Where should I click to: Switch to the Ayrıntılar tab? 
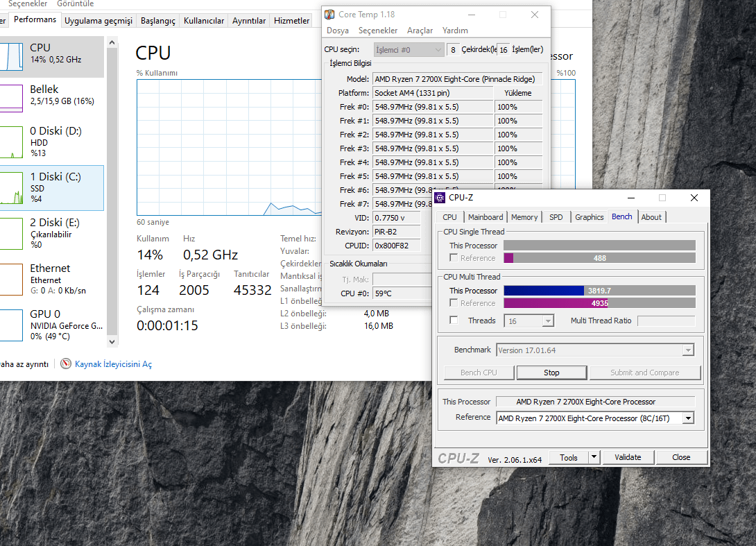(x=249, y=21)
